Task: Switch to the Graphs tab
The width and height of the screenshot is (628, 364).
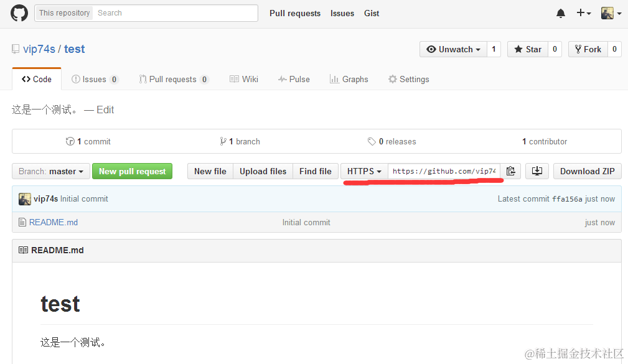Action: (x=349, y=79)
